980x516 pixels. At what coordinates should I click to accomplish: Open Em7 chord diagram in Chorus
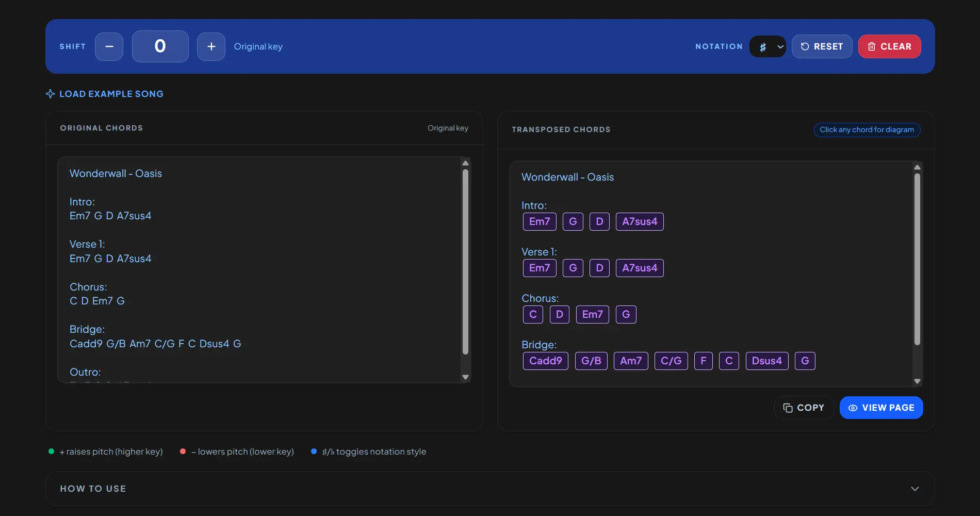click(x=593, y=314)
